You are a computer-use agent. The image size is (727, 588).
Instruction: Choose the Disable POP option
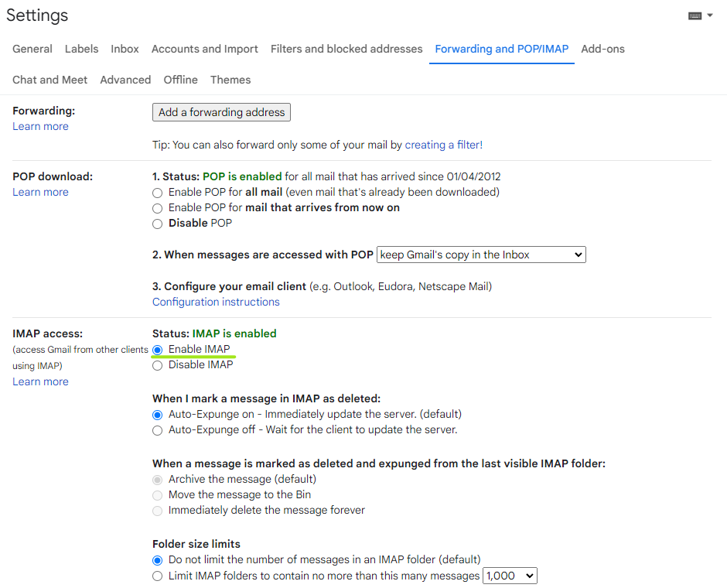pos(158,224)
